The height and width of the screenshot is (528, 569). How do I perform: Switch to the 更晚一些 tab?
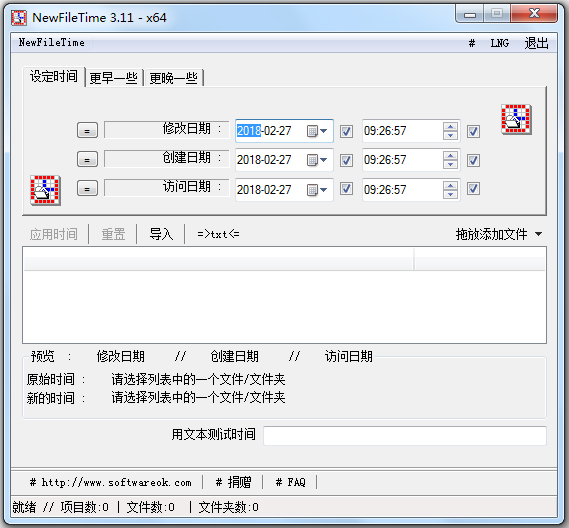173,78
